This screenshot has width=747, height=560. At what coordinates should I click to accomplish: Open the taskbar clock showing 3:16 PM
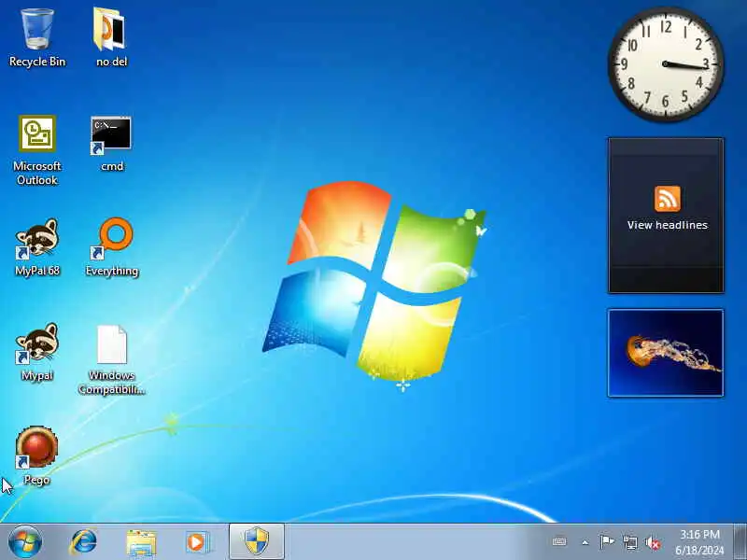[699, 542]
